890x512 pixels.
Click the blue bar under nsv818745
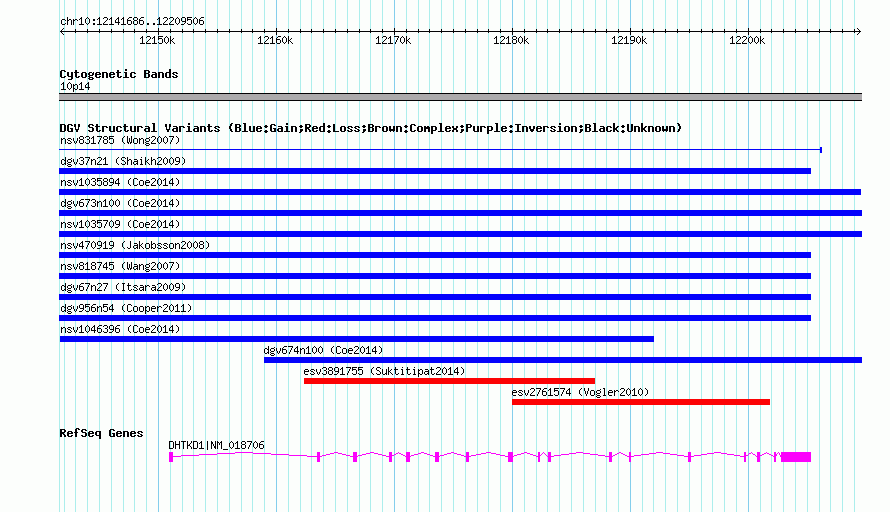pyautogui.click(x=435, y=276)
